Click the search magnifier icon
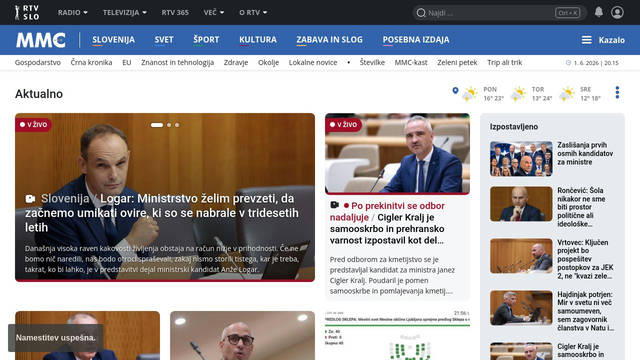 [x=421, y=13]
